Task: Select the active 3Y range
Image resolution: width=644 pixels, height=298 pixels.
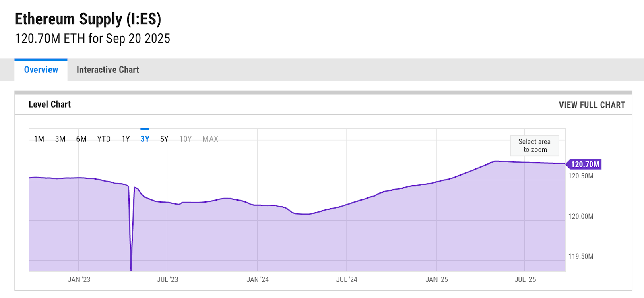Action: (145, 139)
